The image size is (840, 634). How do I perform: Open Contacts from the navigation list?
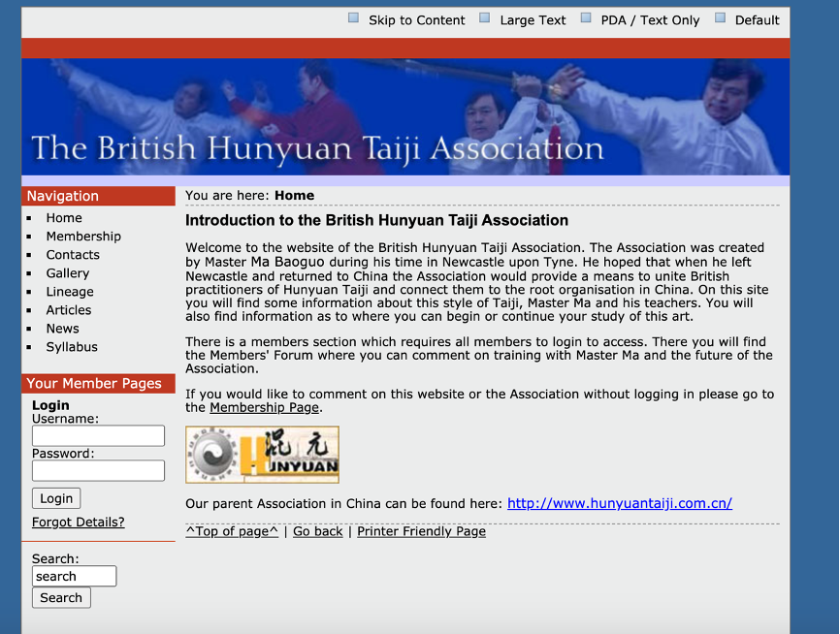[73, 255]
